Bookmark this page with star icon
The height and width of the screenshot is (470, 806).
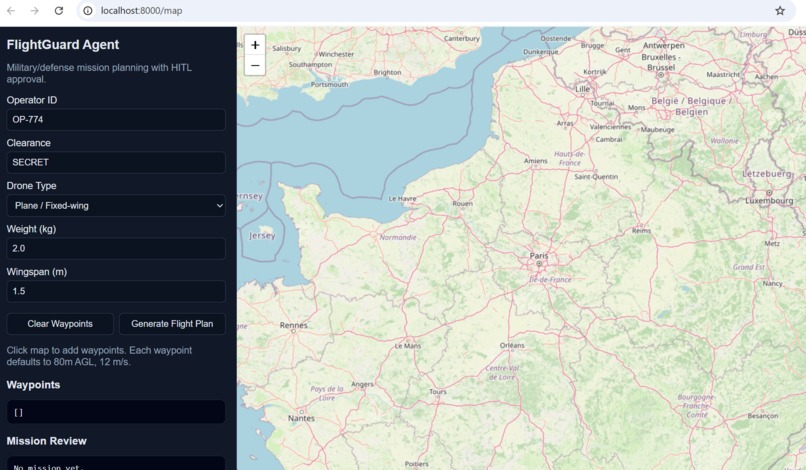(x=780, y=10)
